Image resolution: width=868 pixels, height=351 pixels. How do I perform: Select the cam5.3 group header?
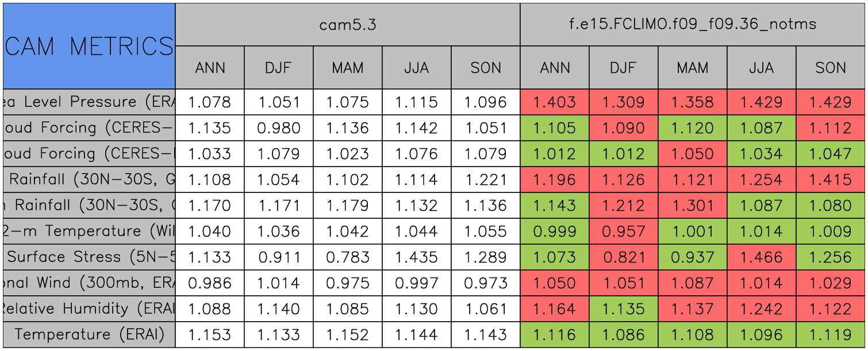348,25
